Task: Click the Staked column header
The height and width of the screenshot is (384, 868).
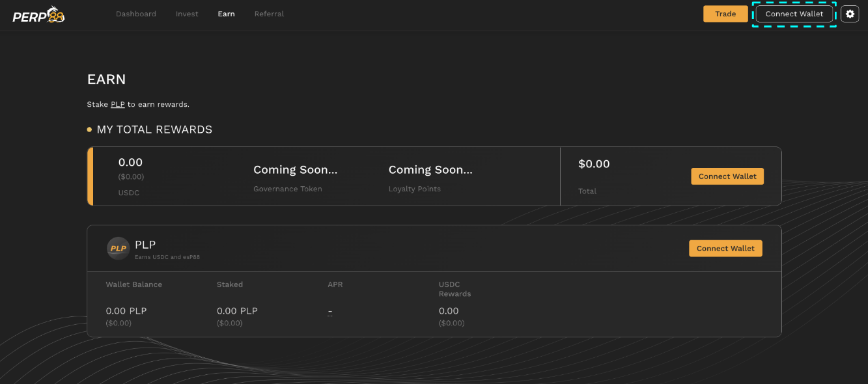Action: pyautogui.click(x=230, y=284)
